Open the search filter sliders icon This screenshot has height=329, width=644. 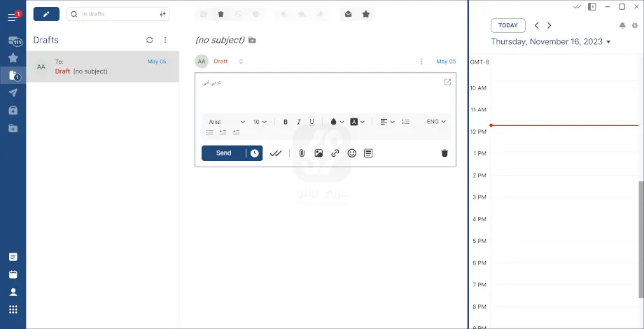pyautogui.click(x=163, y=14)
